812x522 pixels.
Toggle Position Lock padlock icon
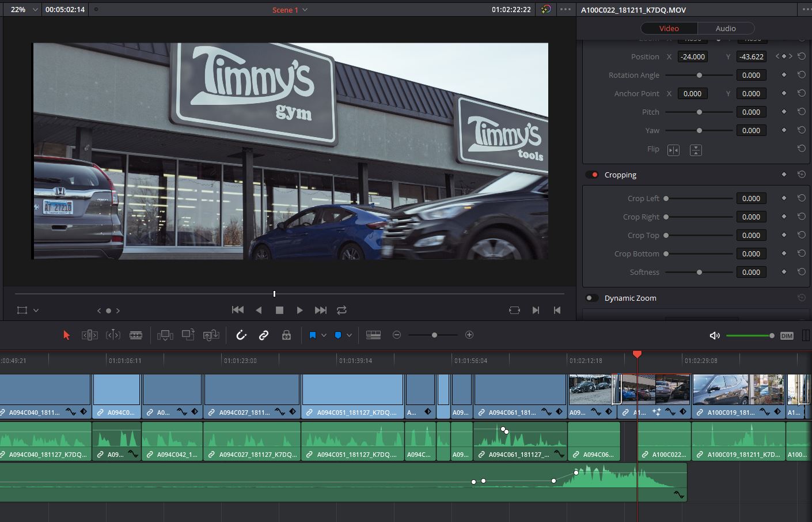[286, 335]
